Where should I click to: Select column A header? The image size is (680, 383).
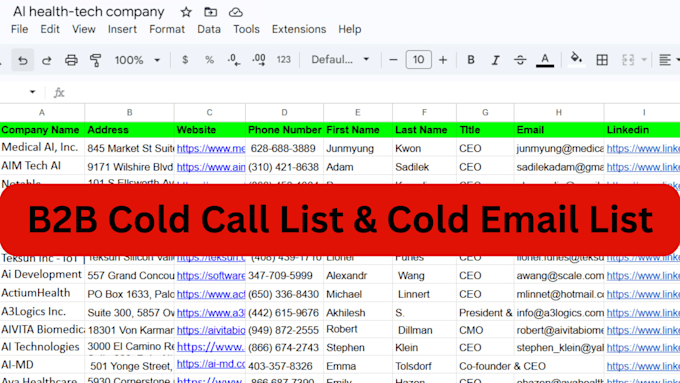pos(42,113)
